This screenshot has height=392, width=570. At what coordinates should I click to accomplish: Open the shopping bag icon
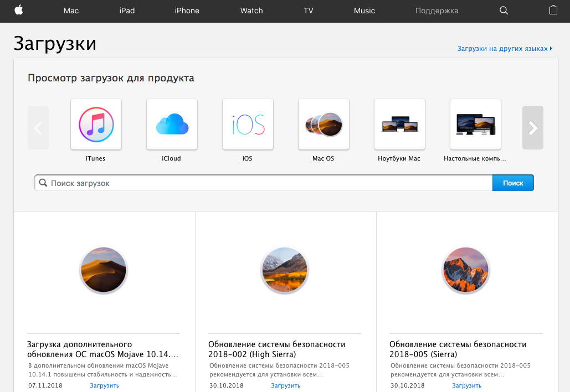pos(553,11)
